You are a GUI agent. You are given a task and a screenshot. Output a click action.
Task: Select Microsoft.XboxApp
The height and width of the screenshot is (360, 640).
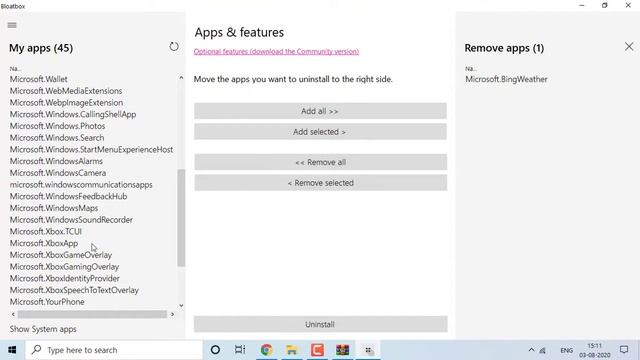coord(44,243)
